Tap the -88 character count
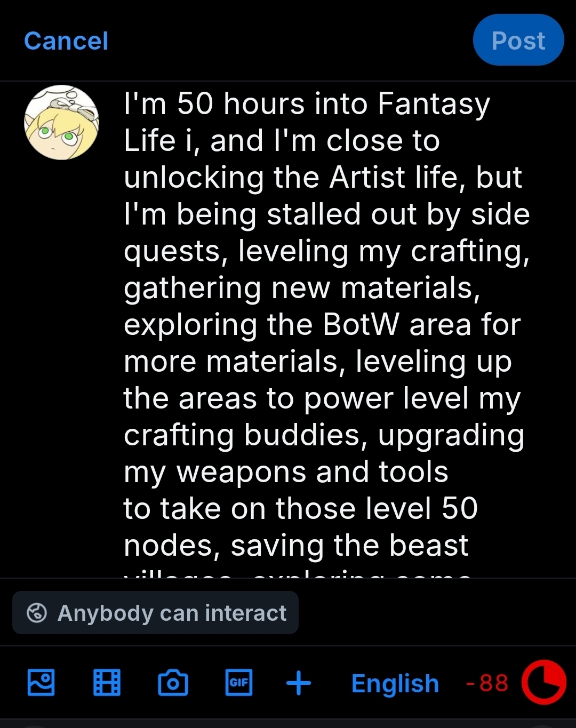Image resolution: width=576 pixels, height=728 pixels. coord(487,683)
